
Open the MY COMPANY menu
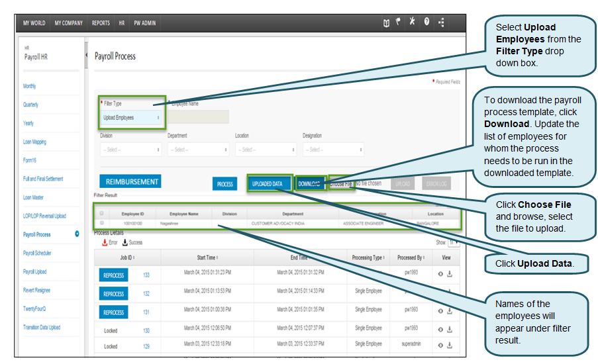tap(68, 23)
